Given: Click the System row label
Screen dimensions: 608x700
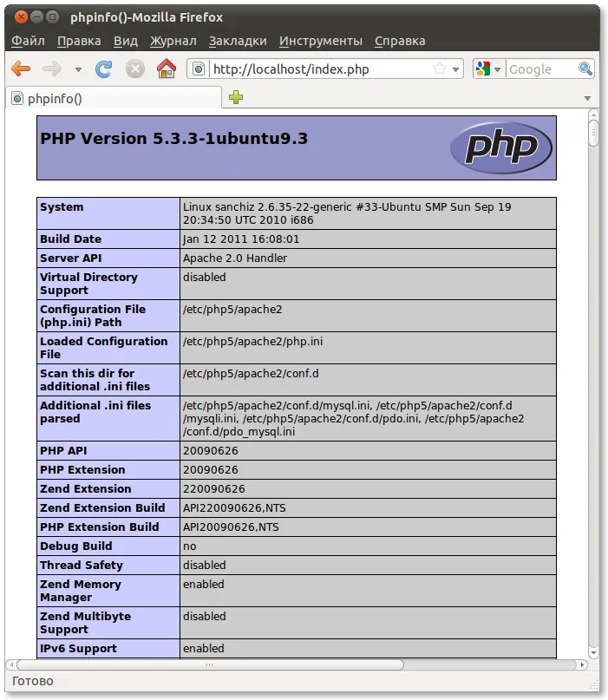Looking at the screenshot, I should point(62,207).
